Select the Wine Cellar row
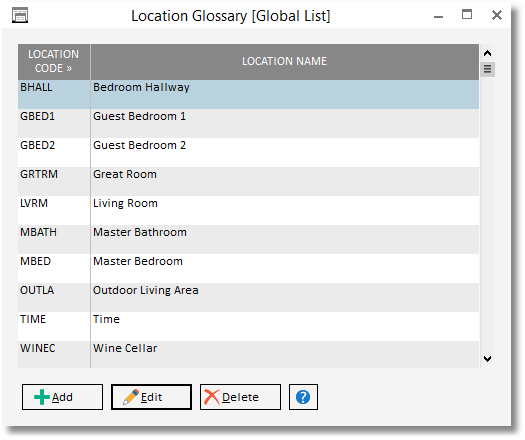 (x=248, y=354)
